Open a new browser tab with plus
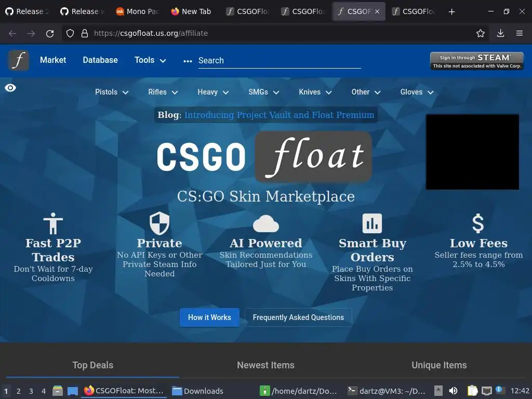 coord(451,12)
